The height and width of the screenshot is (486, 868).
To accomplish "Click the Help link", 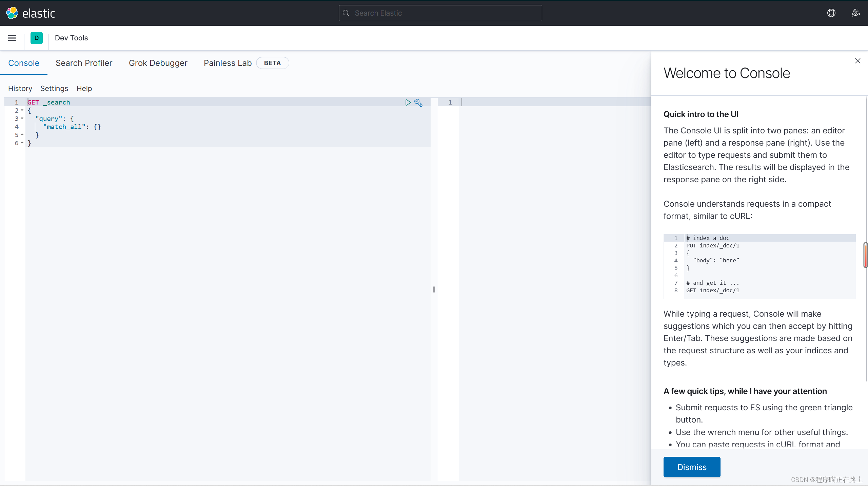I will pyautogui.click(x=84, y=89).
